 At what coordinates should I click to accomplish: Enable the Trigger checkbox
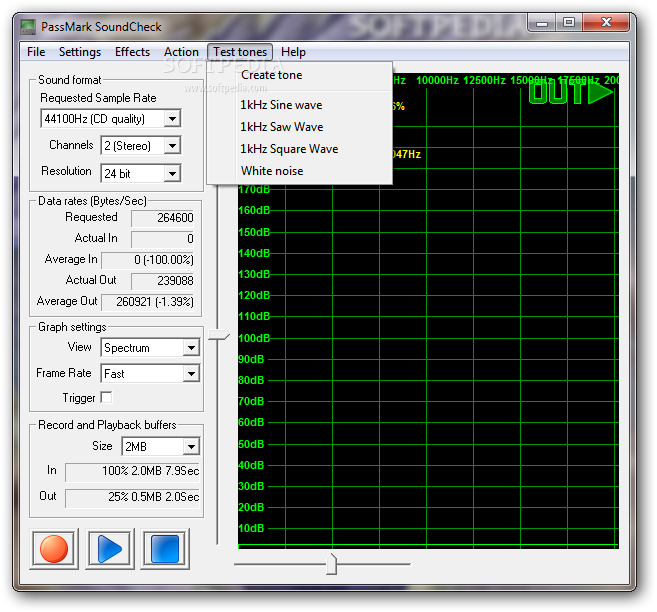(106, 397)
